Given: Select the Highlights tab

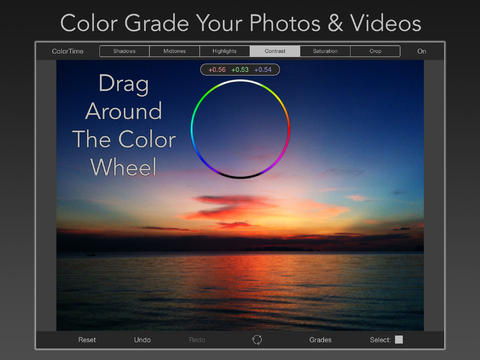Looking at the screenshot, I should 225,51.
